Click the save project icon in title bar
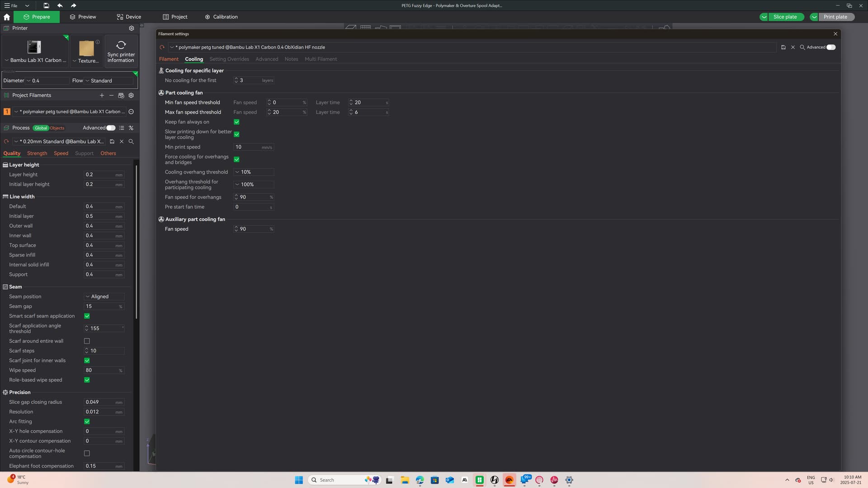Viewport: 868px width, 488px height. pos(46,5)
